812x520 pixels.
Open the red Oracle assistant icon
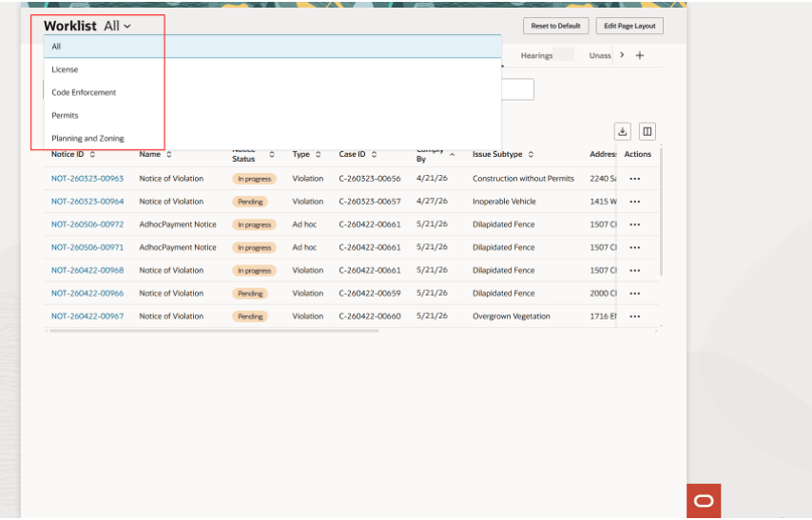pos(704,501)
